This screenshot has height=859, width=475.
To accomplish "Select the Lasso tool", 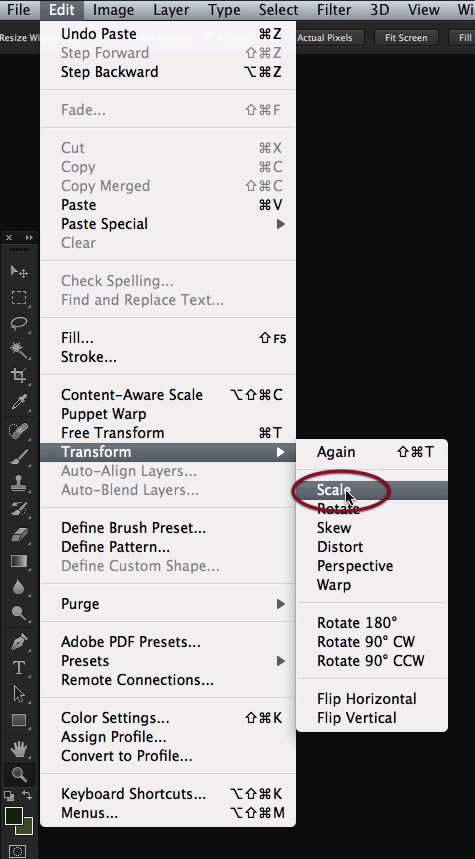I will pyautogui.click(x=19, y=323).
